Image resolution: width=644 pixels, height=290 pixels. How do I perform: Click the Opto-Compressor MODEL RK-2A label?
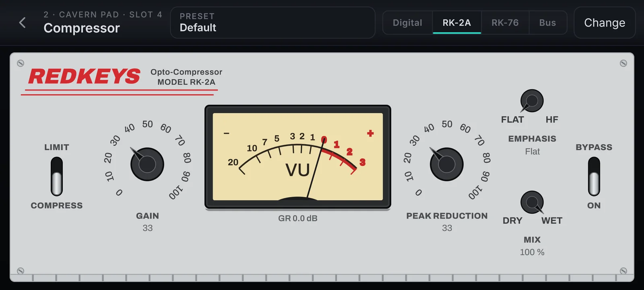tap(186, 77)
